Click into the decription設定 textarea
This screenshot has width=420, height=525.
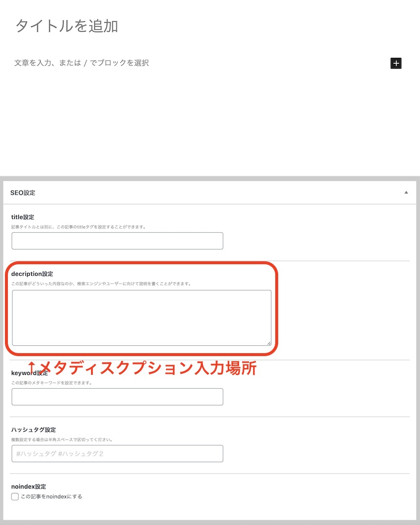[142, 318]
